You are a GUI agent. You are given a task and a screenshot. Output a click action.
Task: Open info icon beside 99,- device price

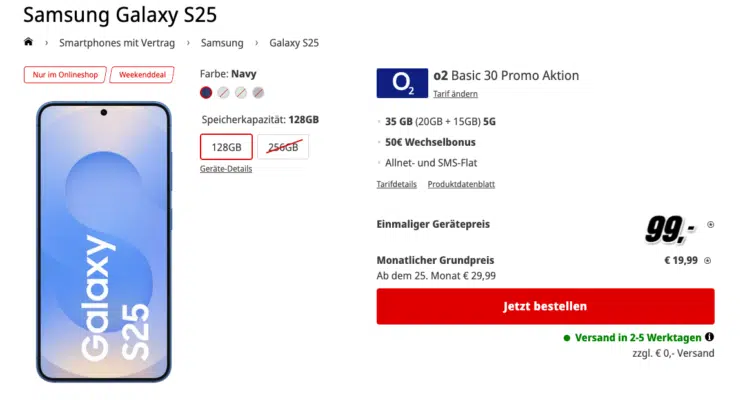click(710, 225)
